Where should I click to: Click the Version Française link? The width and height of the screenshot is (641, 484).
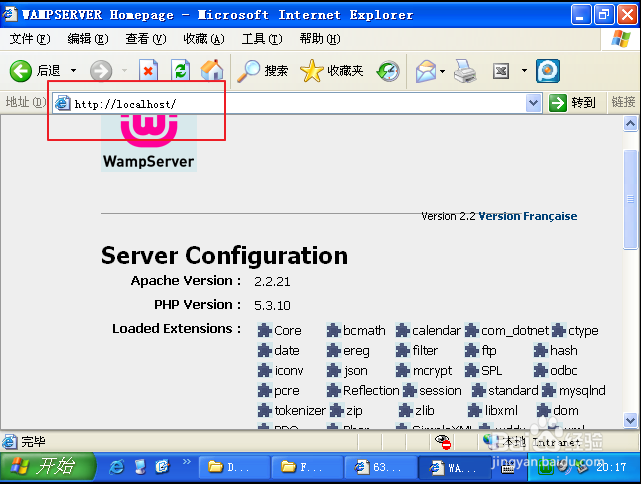click(528, 216)
